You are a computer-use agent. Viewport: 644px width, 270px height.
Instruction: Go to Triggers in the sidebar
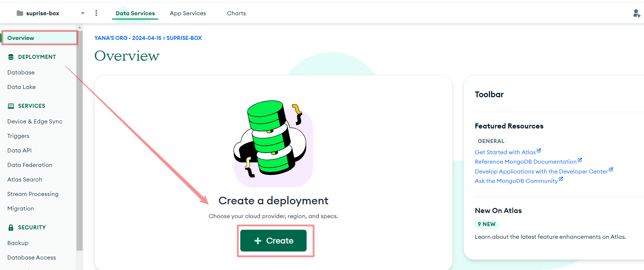coord(18,136)
